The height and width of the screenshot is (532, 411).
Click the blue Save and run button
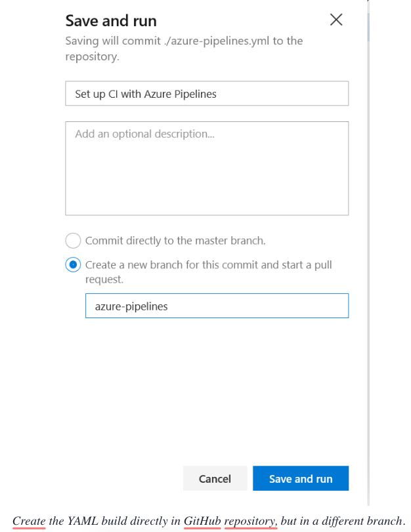tap(301, 479)
